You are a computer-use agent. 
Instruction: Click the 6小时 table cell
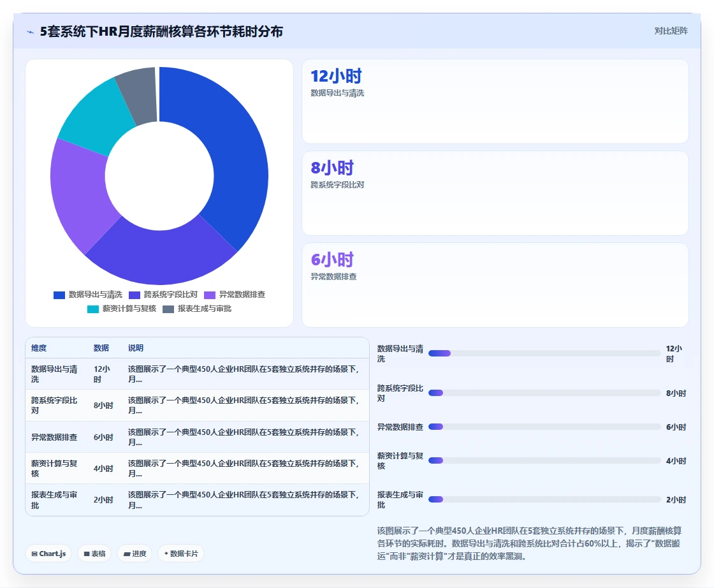(103, 437)
